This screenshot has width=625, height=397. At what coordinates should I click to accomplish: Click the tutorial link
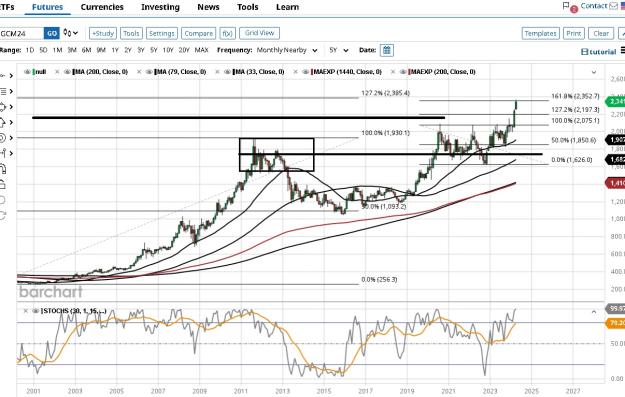[x=599, y=52]
